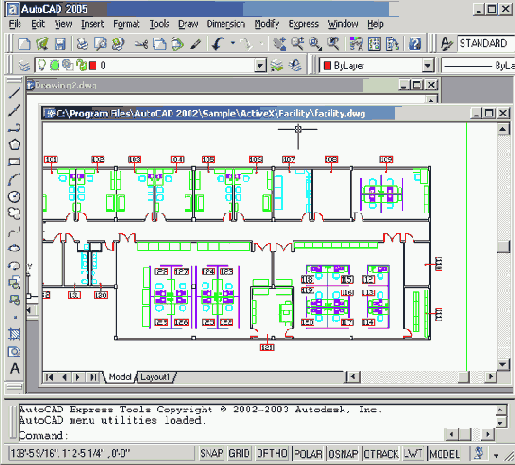Select the Multiline Text A tool
This screenshot has width=515, height=465.
click(14, 369)
